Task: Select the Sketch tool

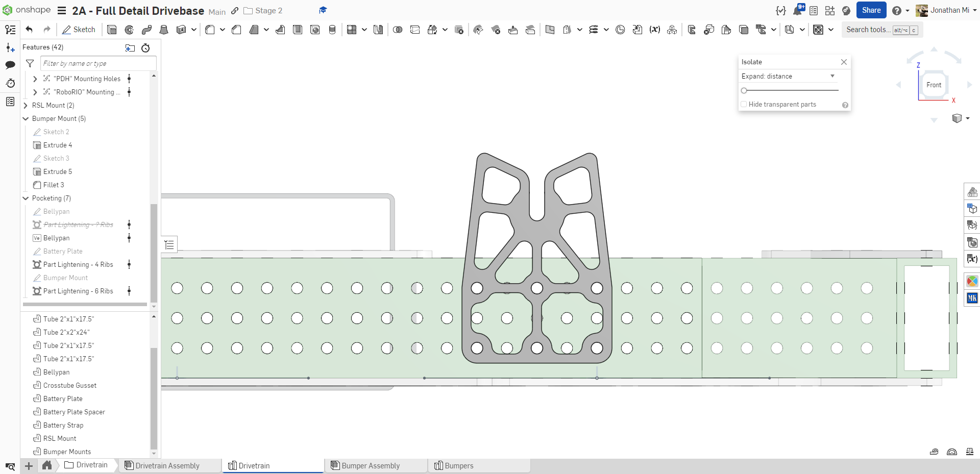Action: (x=79, y=30)
